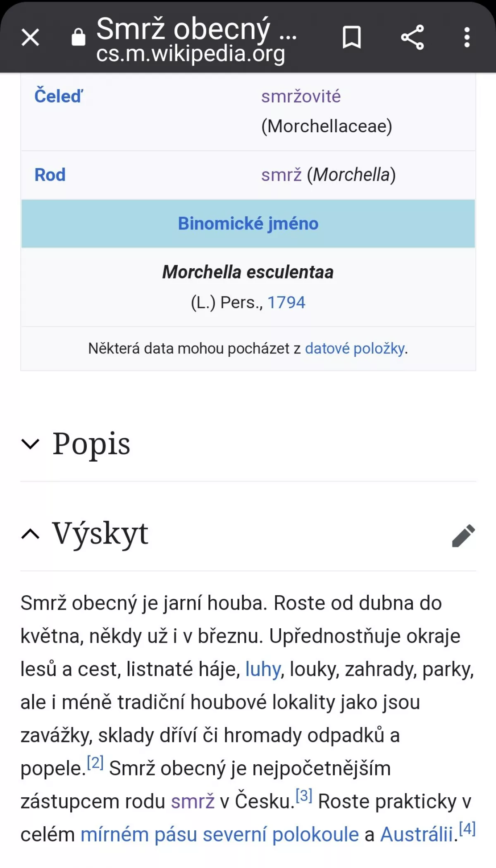Open the Binomické jméno link

[248, 224]
